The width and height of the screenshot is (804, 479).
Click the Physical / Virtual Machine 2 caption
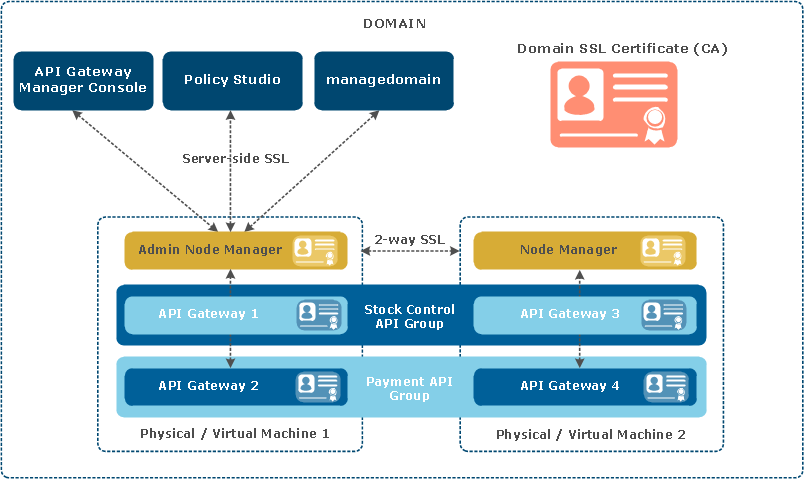pyautogui.click(x=591, y=435)
